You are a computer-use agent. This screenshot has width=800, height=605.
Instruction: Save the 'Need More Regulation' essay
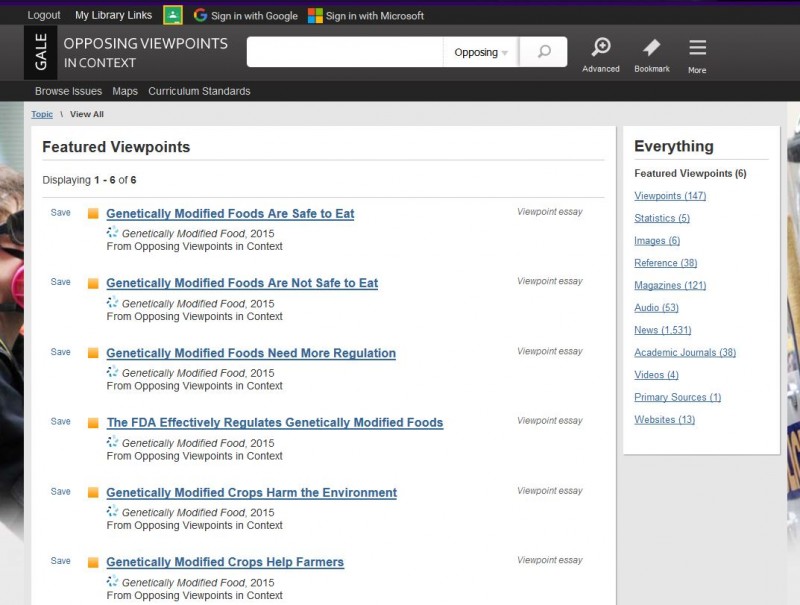[60, 352]
